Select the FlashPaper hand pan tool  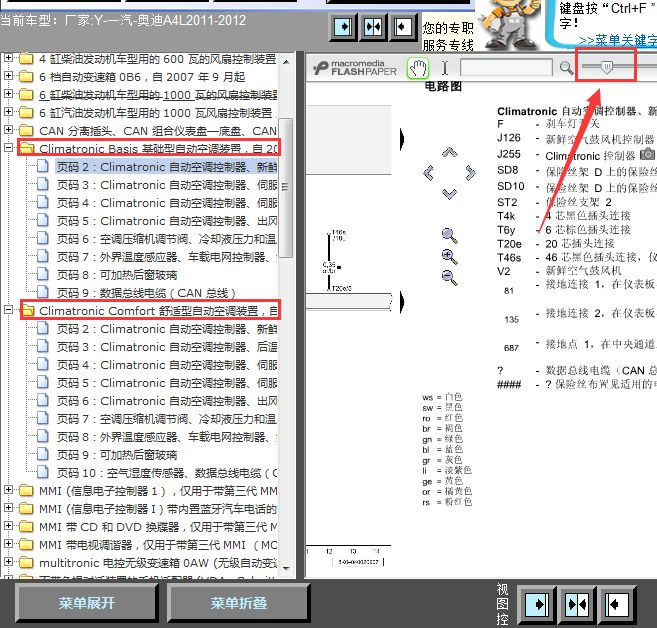[x=418, y=68]
